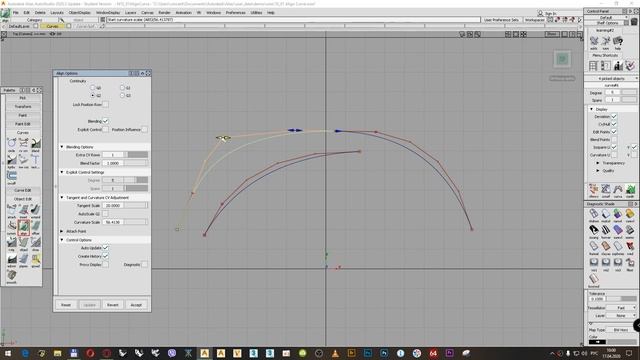Toggle the Blending checkbox

pos(105,121)
